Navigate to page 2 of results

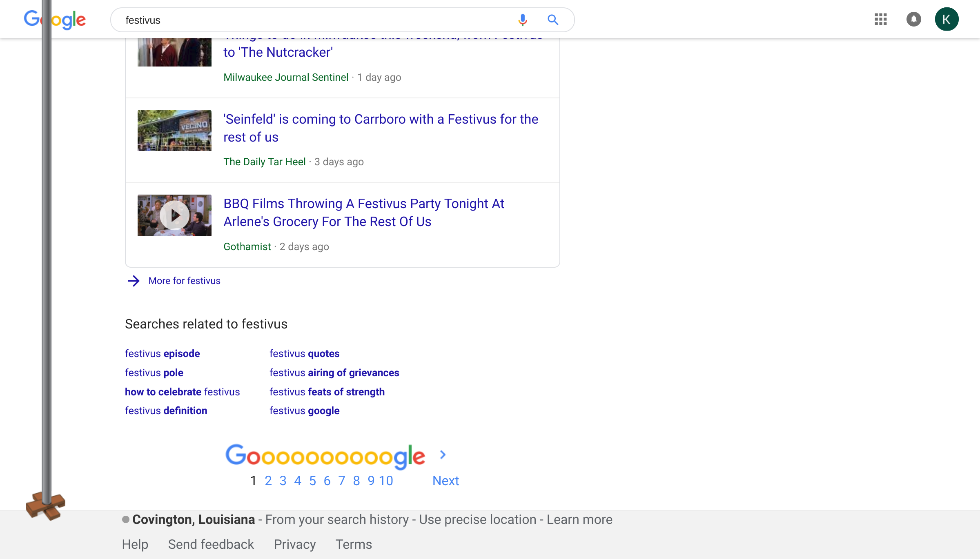pos(268,481)
